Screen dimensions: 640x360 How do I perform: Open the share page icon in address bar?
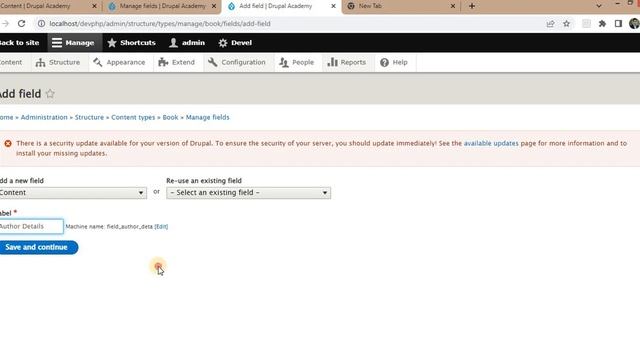pyautogui.click(x=550, y=24)
